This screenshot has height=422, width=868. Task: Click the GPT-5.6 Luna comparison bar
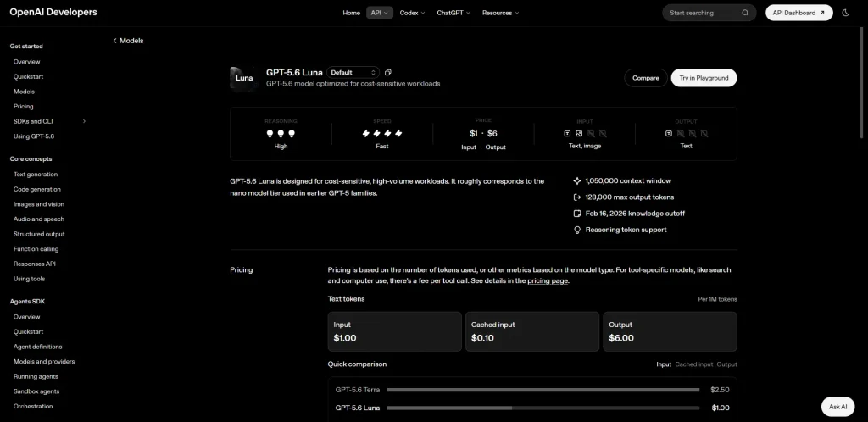[x=543, y=408]
